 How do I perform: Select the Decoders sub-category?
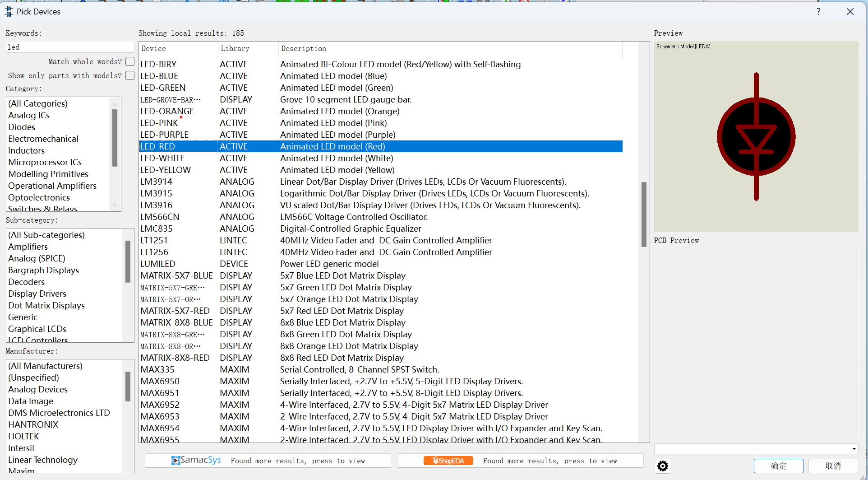click(x=26, y=282)
